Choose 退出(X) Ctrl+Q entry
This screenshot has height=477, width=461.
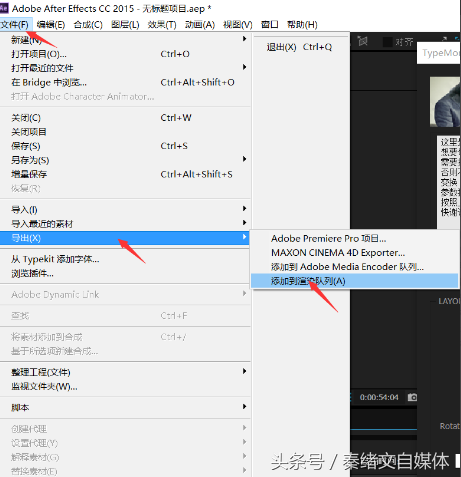pos(299,47)
